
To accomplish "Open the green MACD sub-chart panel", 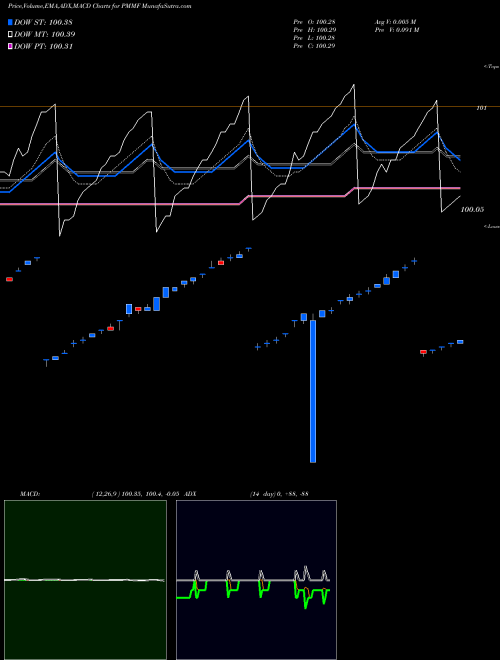I will (x=85, y=580).
